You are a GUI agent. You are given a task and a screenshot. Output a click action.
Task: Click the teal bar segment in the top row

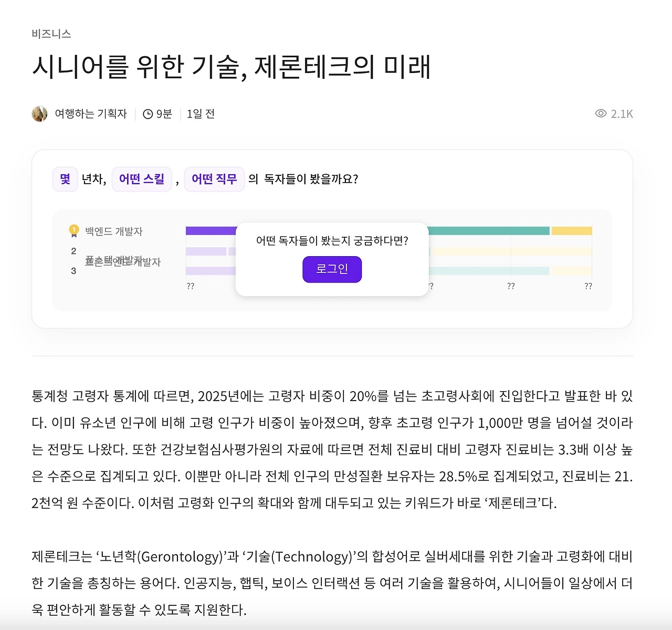pos(488,230)
